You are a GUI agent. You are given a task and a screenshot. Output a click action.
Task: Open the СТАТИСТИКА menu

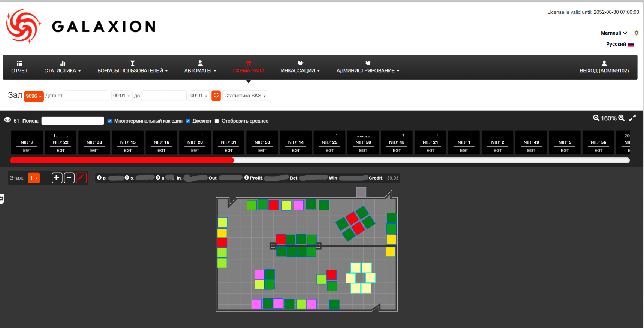(x=62, y=67)
